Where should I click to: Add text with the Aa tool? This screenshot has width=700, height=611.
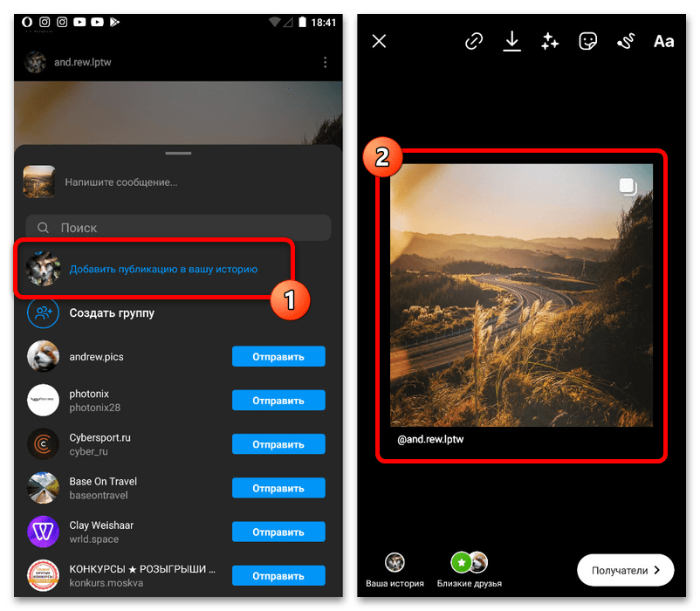(663, 41)
